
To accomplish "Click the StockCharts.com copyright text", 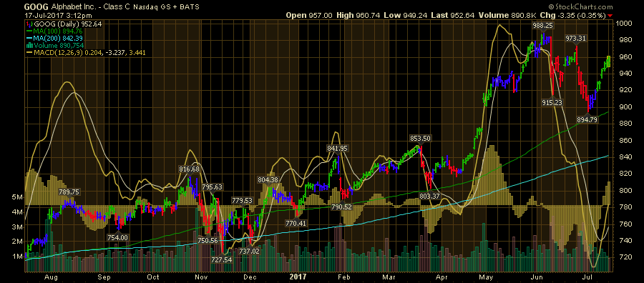I will [580, 6].
